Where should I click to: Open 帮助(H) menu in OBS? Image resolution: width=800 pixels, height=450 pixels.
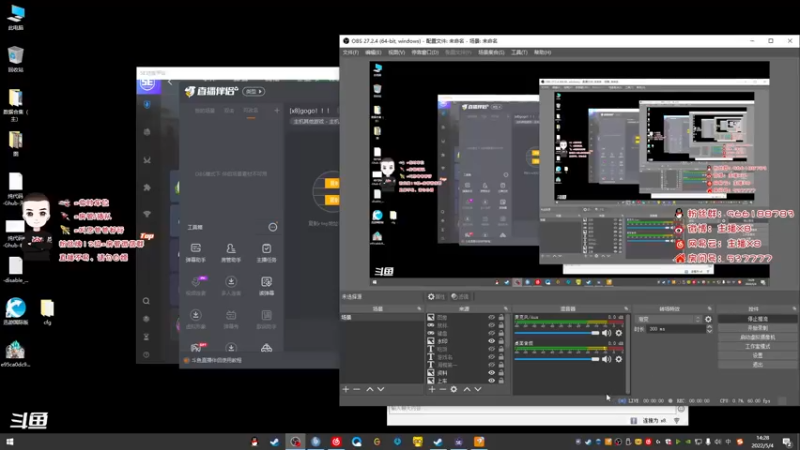pyautogui.click(x=542, y=52)
